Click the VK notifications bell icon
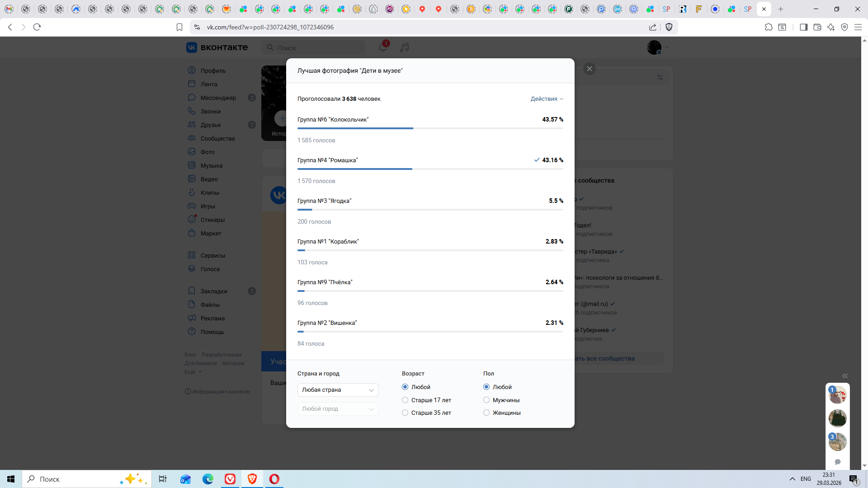 382,47
